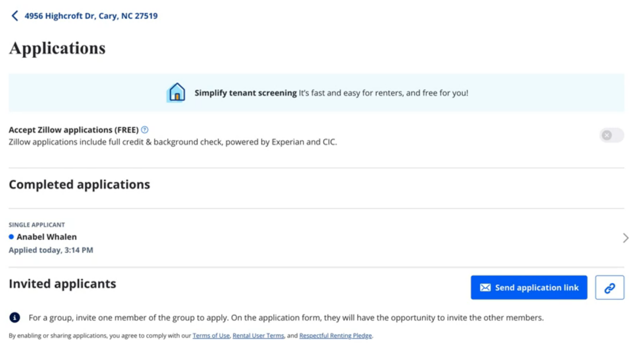Expand Anabel Whalen's application with the chevron
This screenshot has width=644, height=352.
coord(625,238)
